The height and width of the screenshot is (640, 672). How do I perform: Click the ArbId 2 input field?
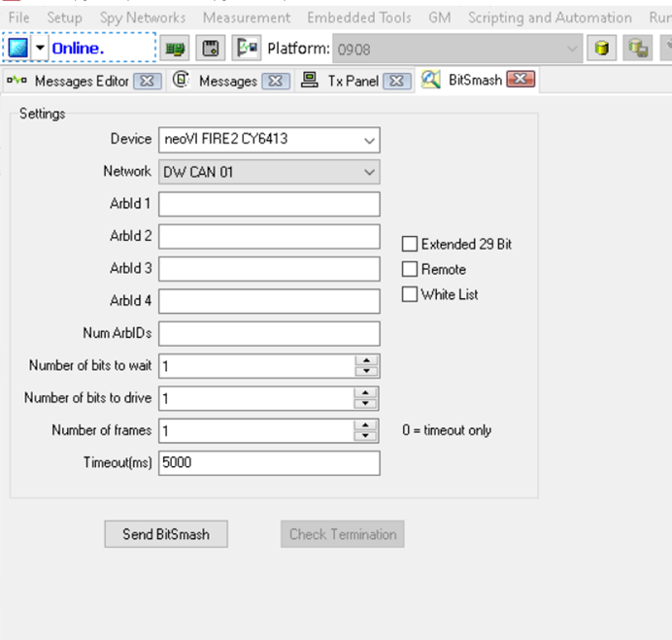point(269,236)
